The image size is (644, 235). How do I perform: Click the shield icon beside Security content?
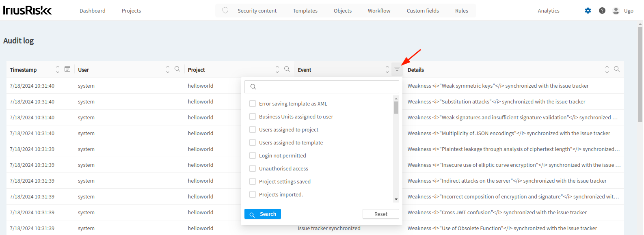click(225, 11)
